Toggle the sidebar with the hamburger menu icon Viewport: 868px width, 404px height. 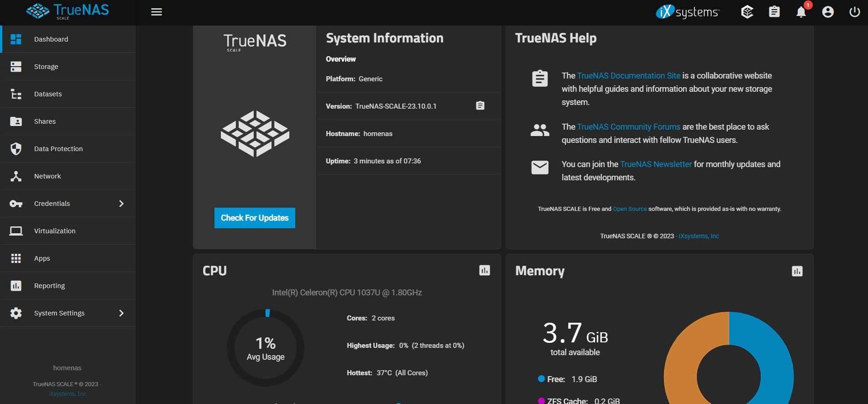click(157, 12)
